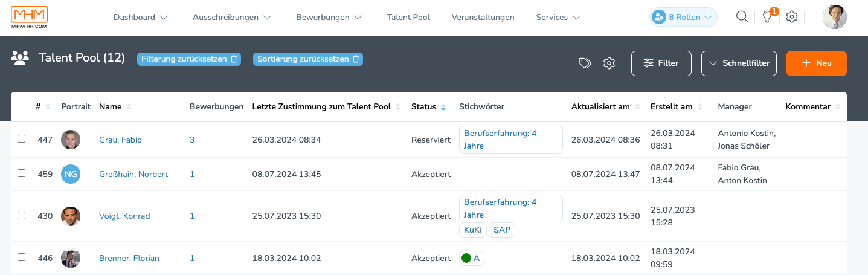Click trash icon on Filterung zurücksetzen
This screenshot has height=275, width=868.
click(x=234, y=59)
